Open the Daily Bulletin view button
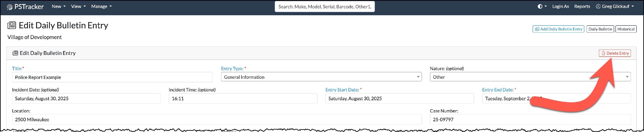 [600, 29]
